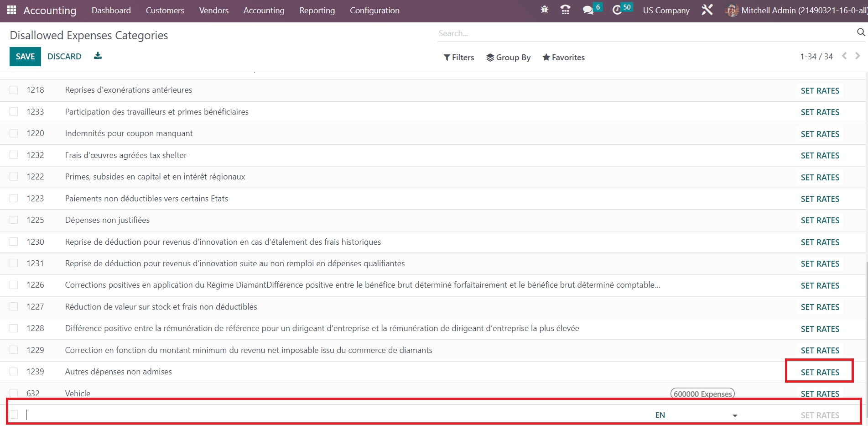The image size is (868, 426).
Task: Open the Reporting menu
Action: pyautogui.click(x=317, y=11)
